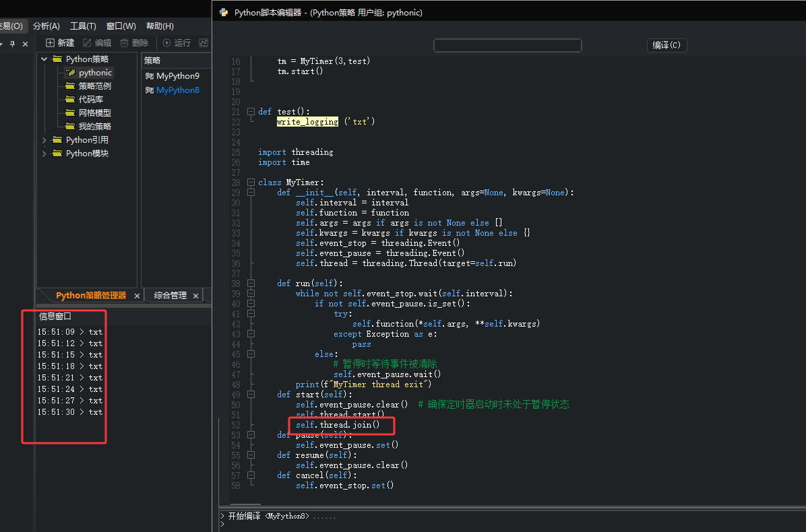The width and height of the screenshot is (806, 532).
Task: Fold the class MyTimer code block
Action: tap(251, 182)
